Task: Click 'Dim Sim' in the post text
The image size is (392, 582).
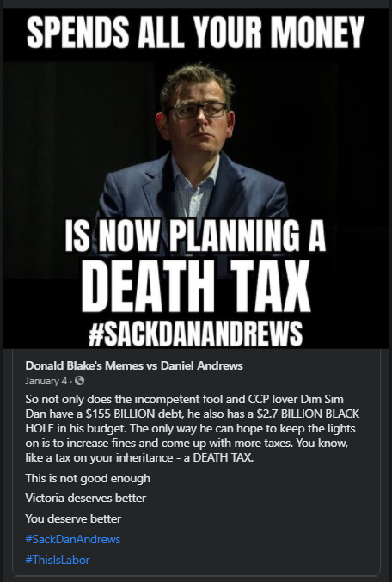Action: 322,400
